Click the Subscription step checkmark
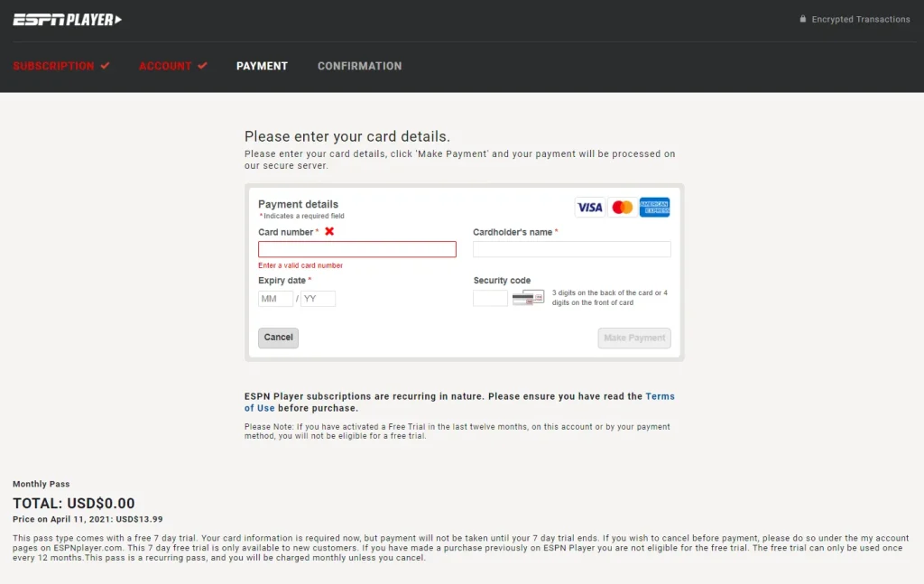This screenshot has height=584, width=924. (x=105, y=65)
